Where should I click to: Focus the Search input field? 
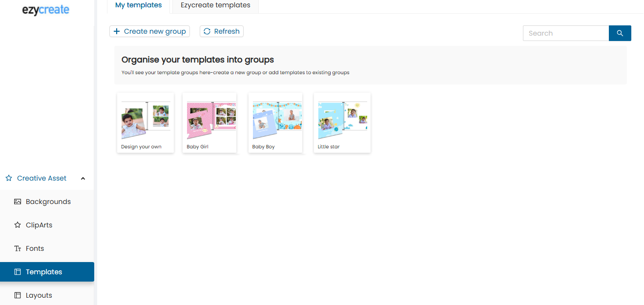565,33
